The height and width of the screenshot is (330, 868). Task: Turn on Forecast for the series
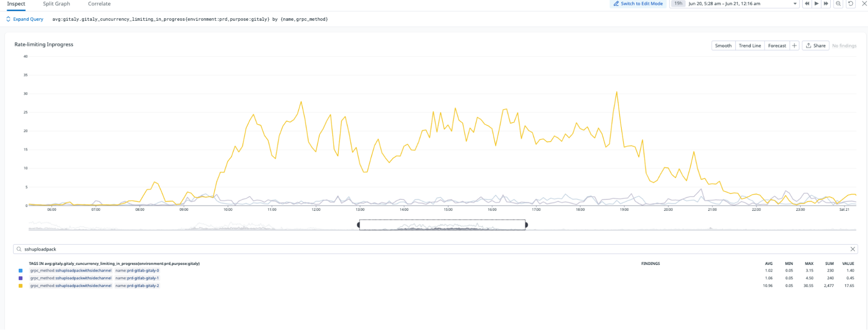click(x=777, y=46)
